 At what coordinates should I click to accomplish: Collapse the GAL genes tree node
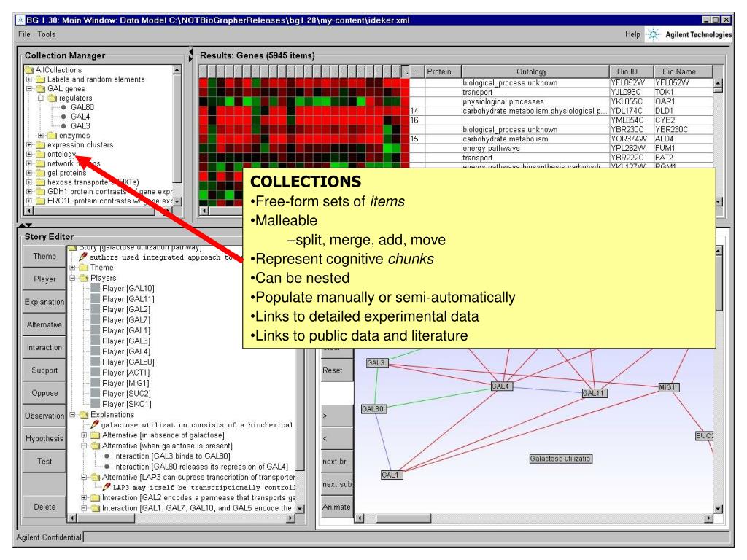29,89
